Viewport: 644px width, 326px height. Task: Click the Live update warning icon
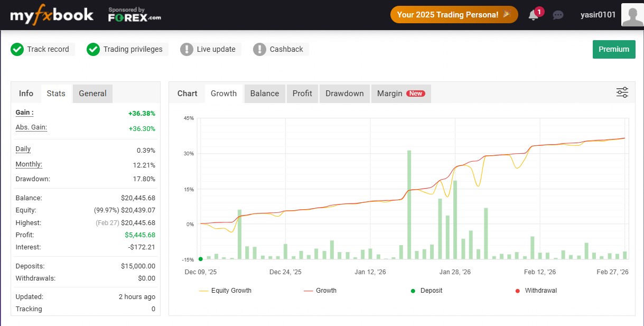click(x=186, y=50)
